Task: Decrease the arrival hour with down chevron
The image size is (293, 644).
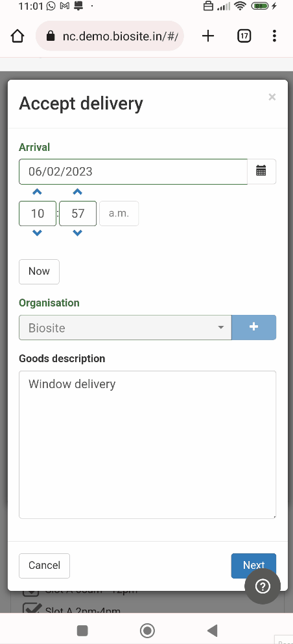Action: click(x=37, y=233)
